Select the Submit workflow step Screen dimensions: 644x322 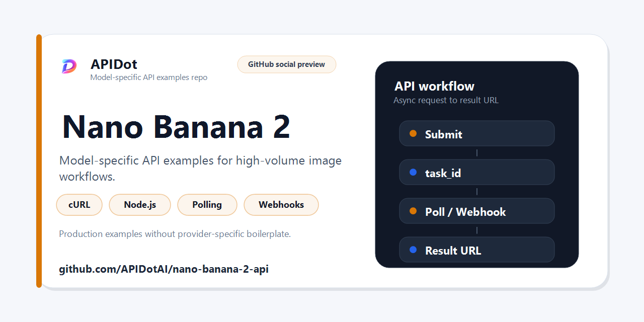pyautogui.click(x=477, y=133)
